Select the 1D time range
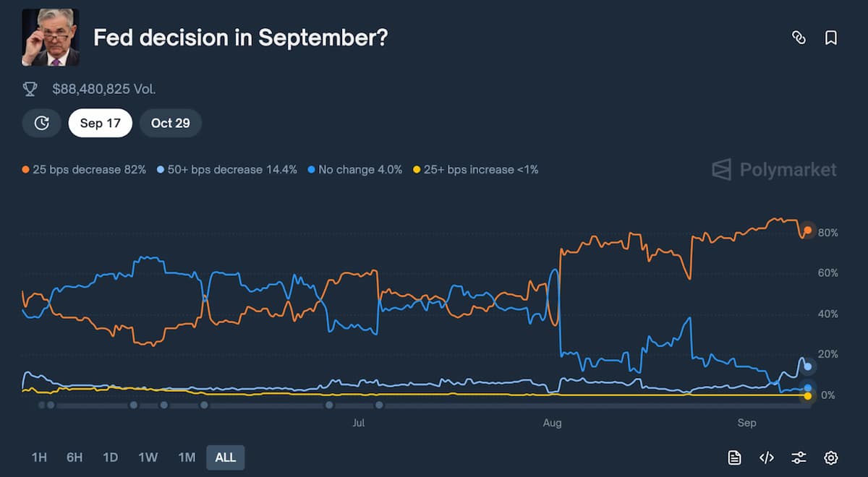This screenshot has width=868, height=477. (109, 457)
